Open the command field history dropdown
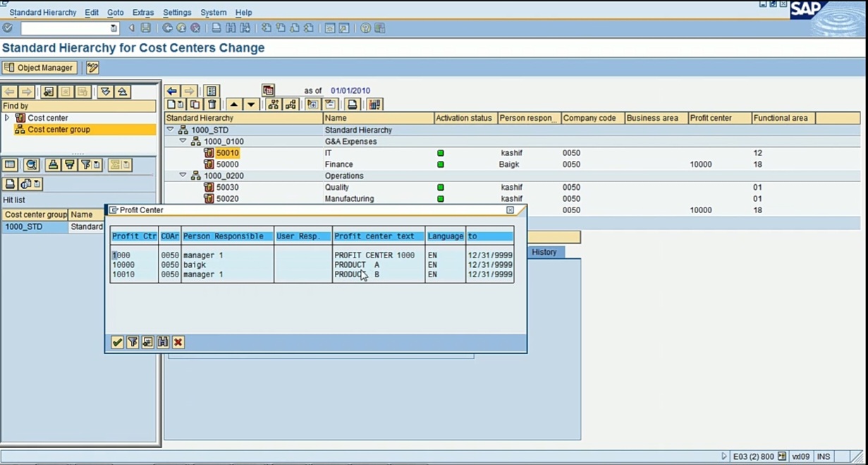The image size is (868, 465). (114, 28)
